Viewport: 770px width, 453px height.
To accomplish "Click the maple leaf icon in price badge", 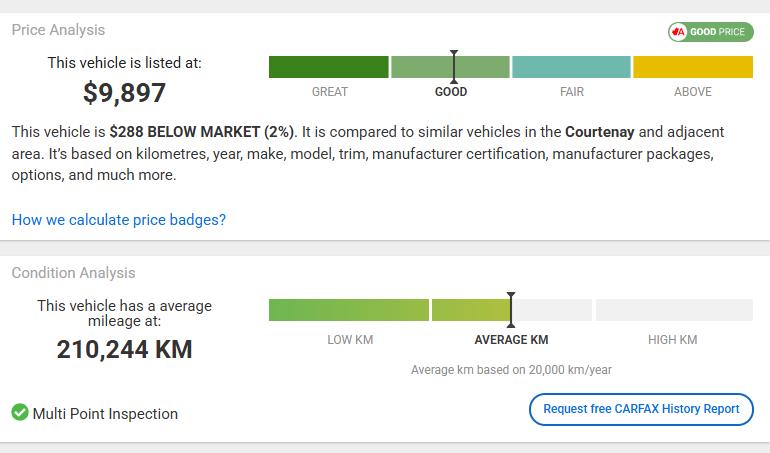I will coord(678,32).
